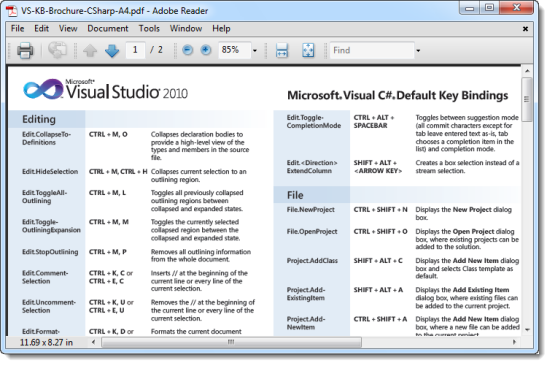Click CTRL + M, M shortcut text
550x365 pixels.
[x=109, y=222]
